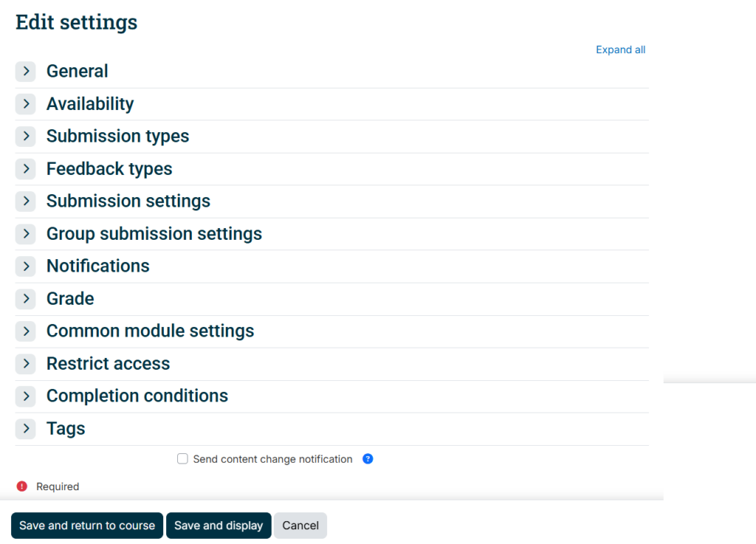Click the Expand all link
This screenshot has height=544, width=756.
(620, 49)
